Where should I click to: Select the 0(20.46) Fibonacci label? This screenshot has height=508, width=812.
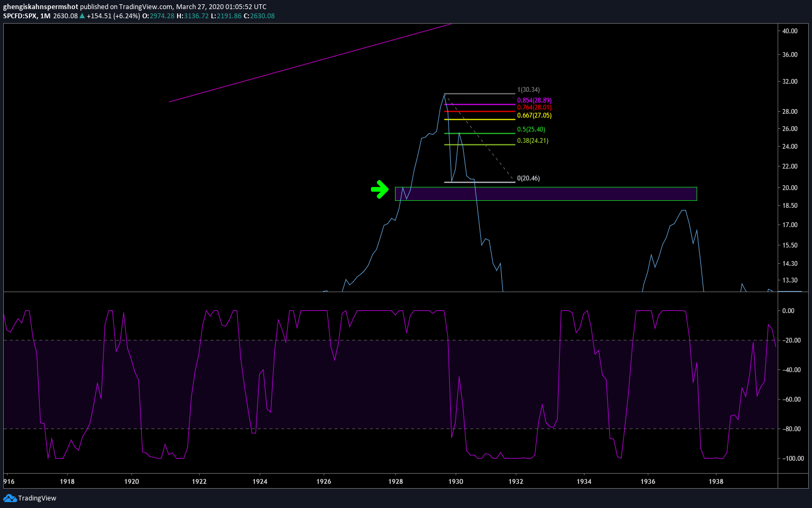(x=529, y=178)
